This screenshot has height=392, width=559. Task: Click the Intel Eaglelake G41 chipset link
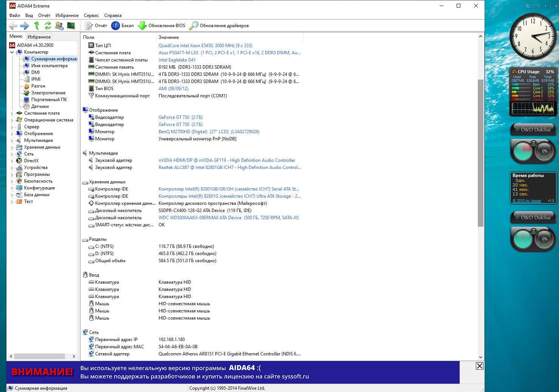pos(177,60)
